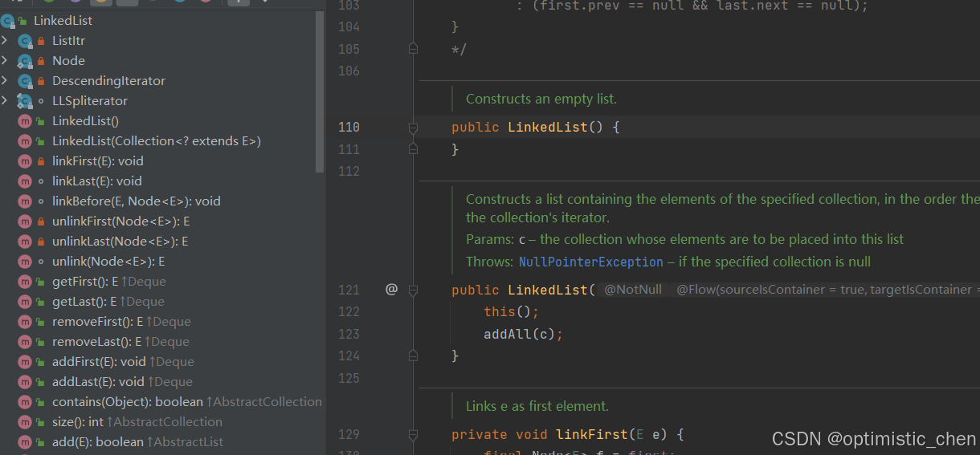980x455 pixels.
Task: Click the @NotNull inlay hint
Action: [x=633, y=290]
